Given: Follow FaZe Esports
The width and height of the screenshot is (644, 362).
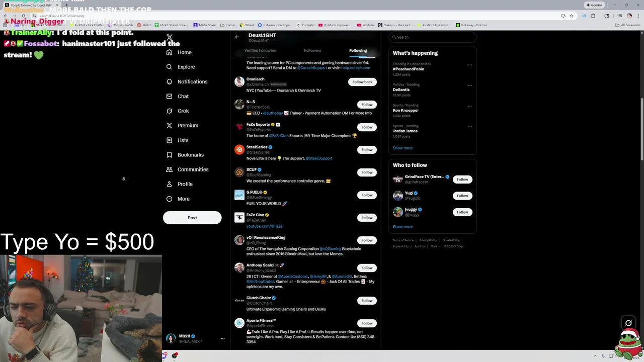Looking at the screenshot, I should pyautogui.click(x=367, y=127).
